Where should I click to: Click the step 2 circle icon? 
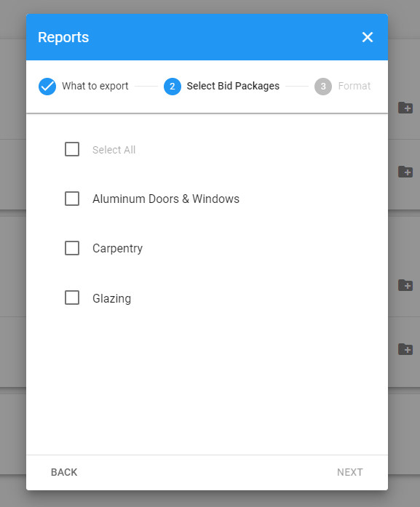[x=173, y=87]
